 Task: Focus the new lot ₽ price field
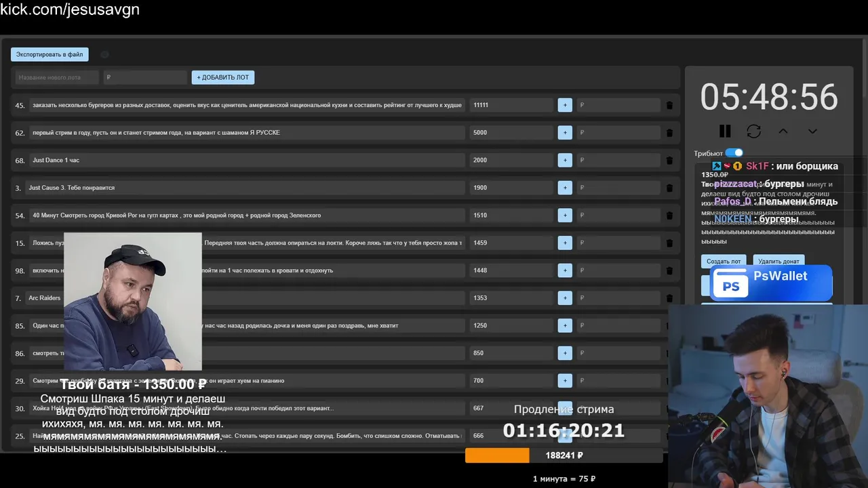(145, 77)
